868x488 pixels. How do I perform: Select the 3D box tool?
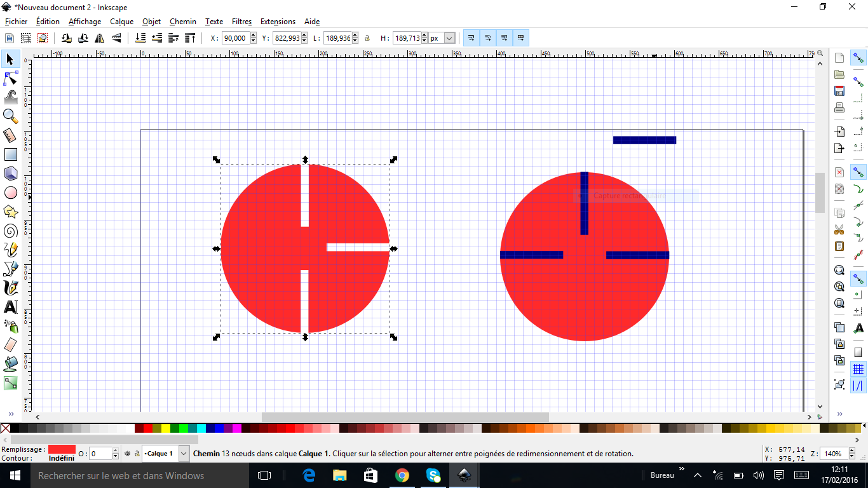tap(10, 173)
